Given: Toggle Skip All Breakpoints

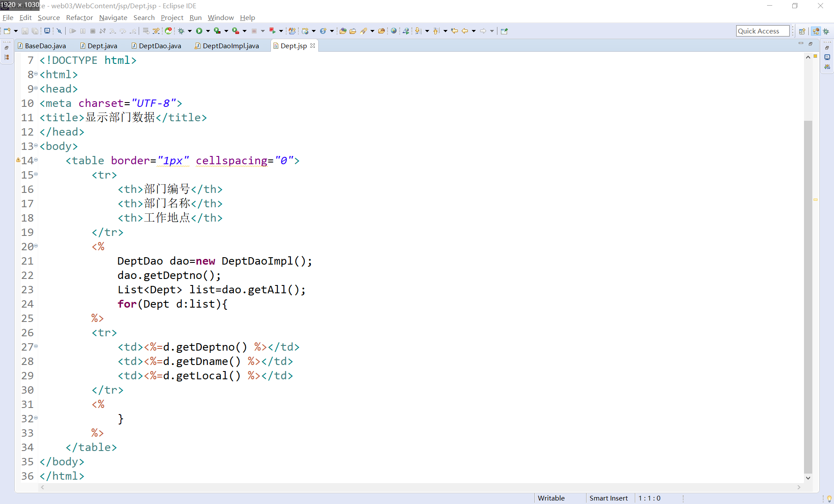Looking at the screenshot, I should 60,31.
